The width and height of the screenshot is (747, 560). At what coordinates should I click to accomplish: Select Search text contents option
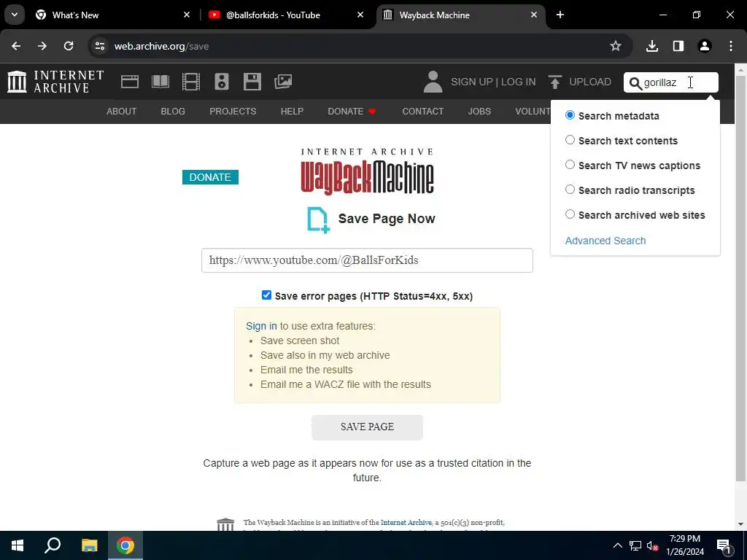coord(570,140)
